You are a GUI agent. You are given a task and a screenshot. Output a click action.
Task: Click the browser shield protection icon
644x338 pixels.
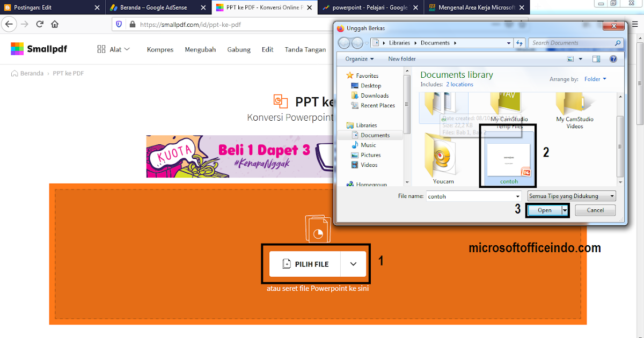(119, 24)
